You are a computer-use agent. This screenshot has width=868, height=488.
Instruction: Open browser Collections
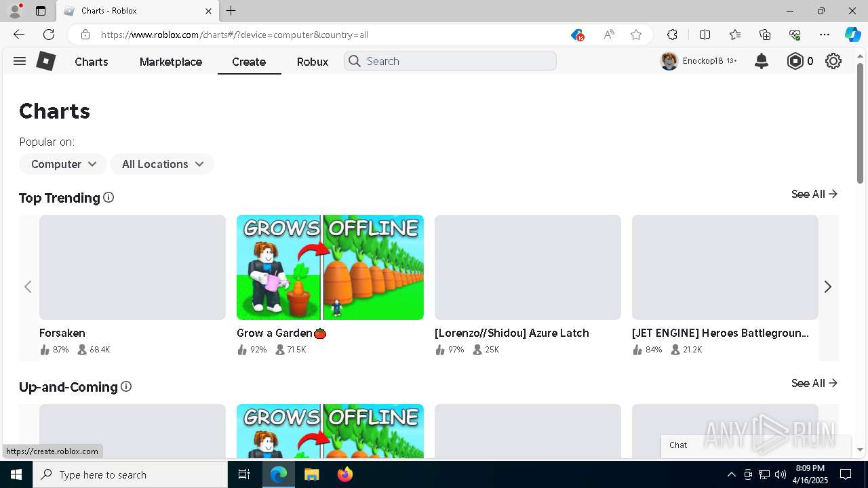765,35
